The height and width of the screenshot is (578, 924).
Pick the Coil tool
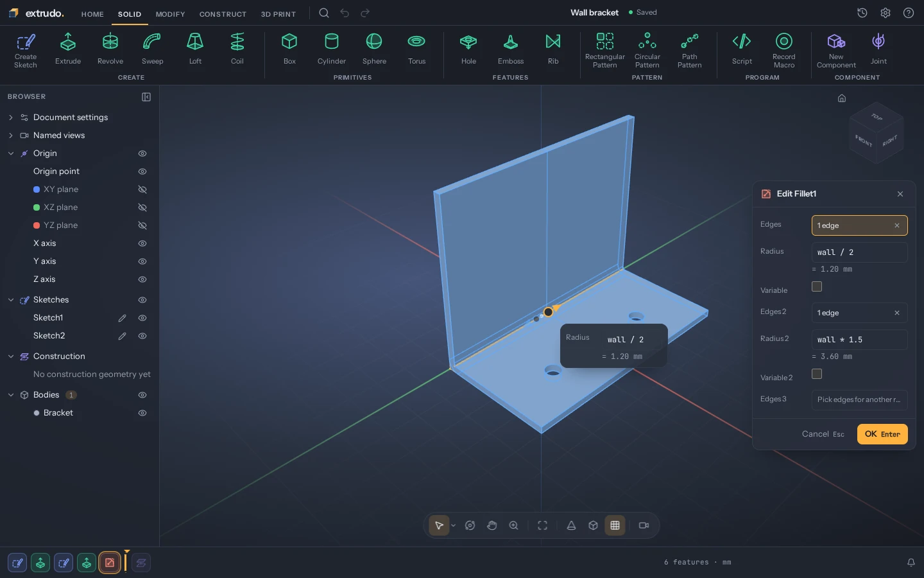click(x=237, y=50)
